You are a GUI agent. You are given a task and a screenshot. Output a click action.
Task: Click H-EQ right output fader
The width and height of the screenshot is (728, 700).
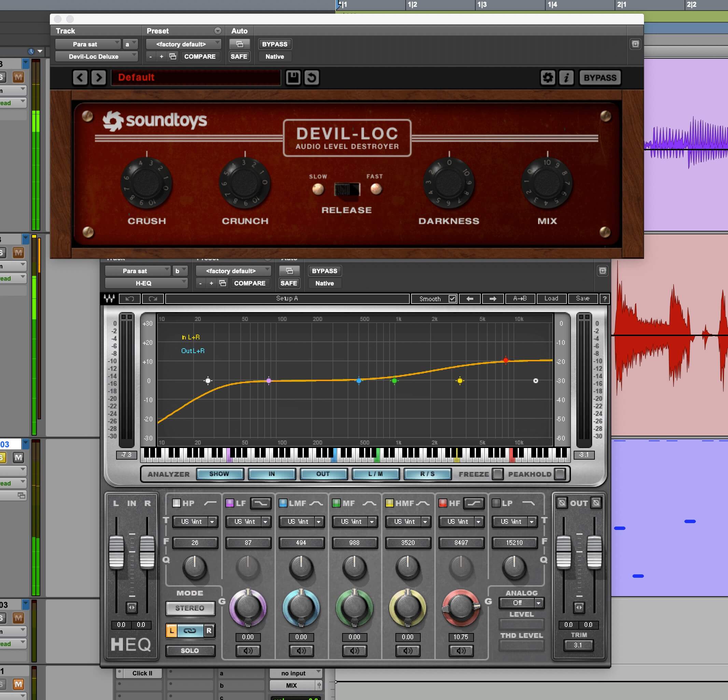pos(594,552)
